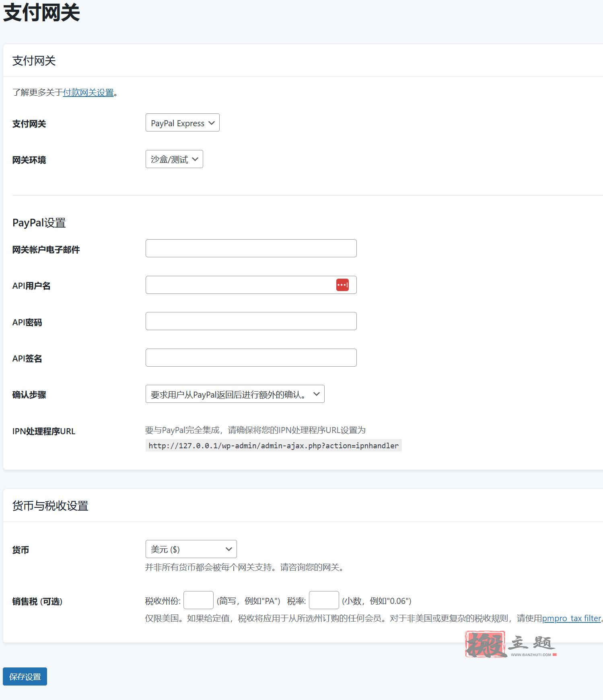Click the 销售税 (可选) label
The width and height of the screenshot is (603, 700).
pos(37,601)
